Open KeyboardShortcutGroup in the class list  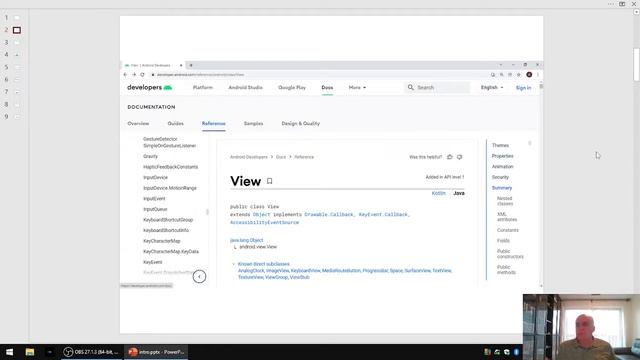click(x=168, y=220)
